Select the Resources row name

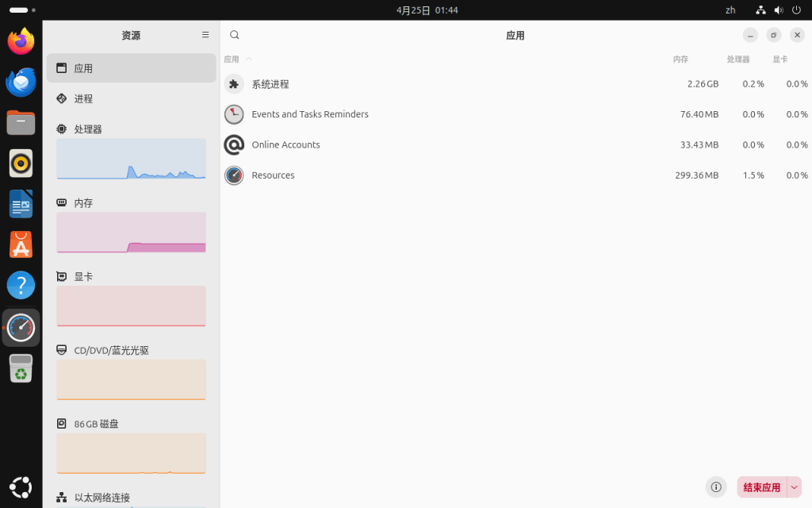click(x=273, y=175)
